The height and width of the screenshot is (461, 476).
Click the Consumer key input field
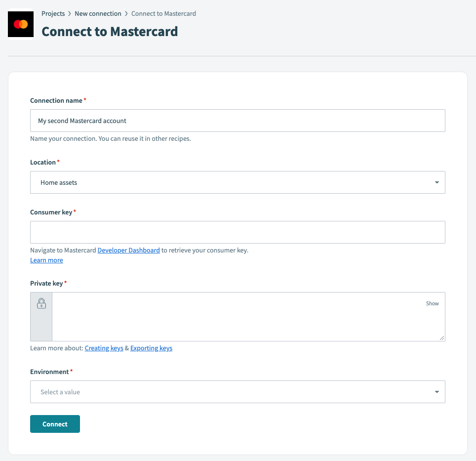238,232
